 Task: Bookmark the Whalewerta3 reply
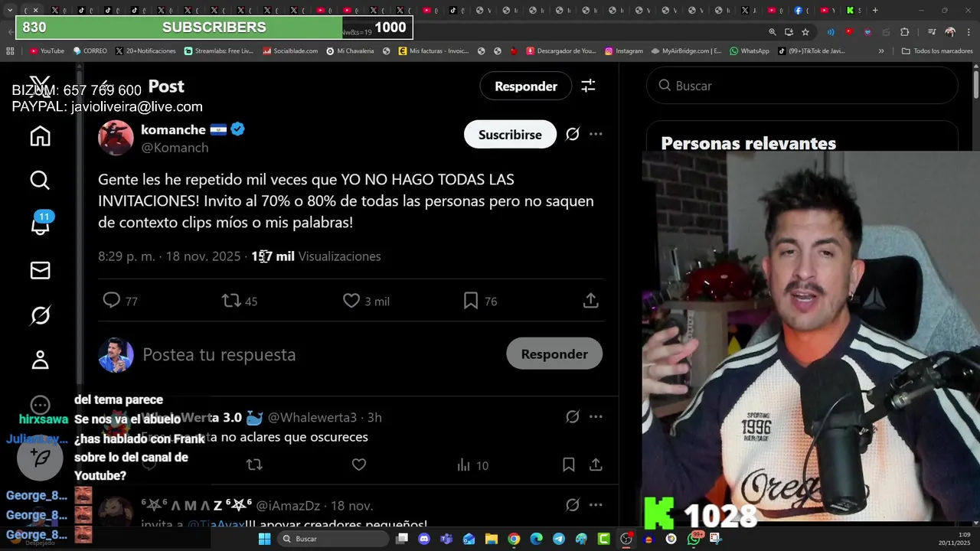point(568,465)
